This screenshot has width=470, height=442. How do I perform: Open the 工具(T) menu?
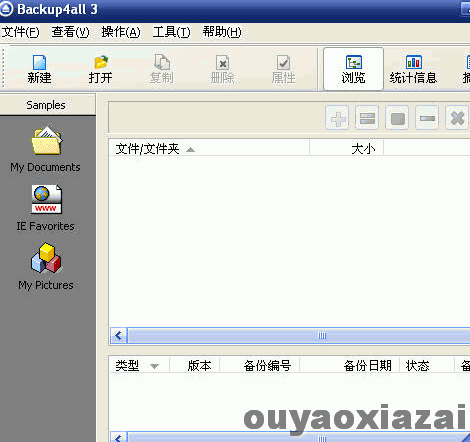click(x=172, y=32)
